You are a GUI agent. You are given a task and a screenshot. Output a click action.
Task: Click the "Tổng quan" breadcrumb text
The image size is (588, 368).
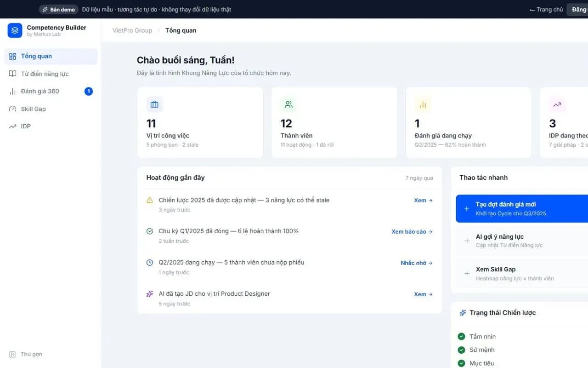181,30
